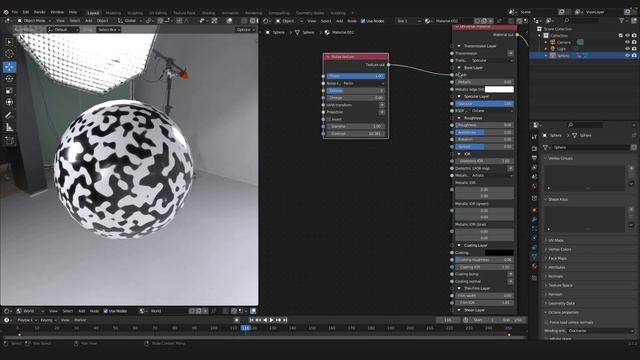Toggle the Invert checkbox in Noise node
The image size is (640, 360).
[329, 119]
